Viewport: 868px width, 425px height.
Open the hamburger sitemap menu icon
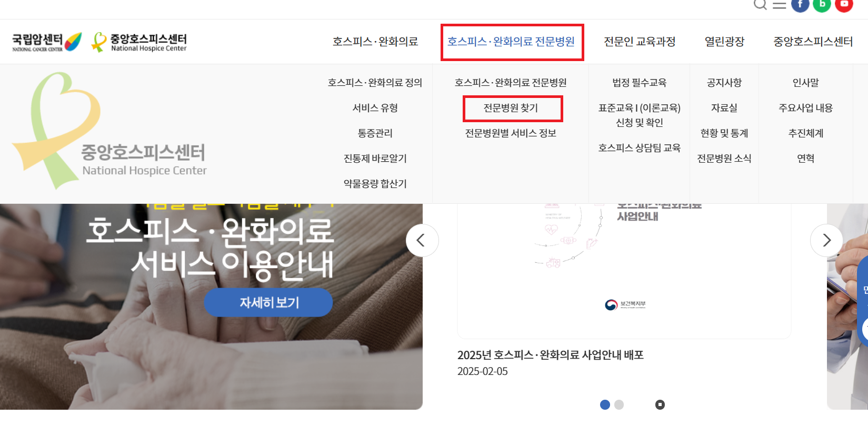[779, 5]
